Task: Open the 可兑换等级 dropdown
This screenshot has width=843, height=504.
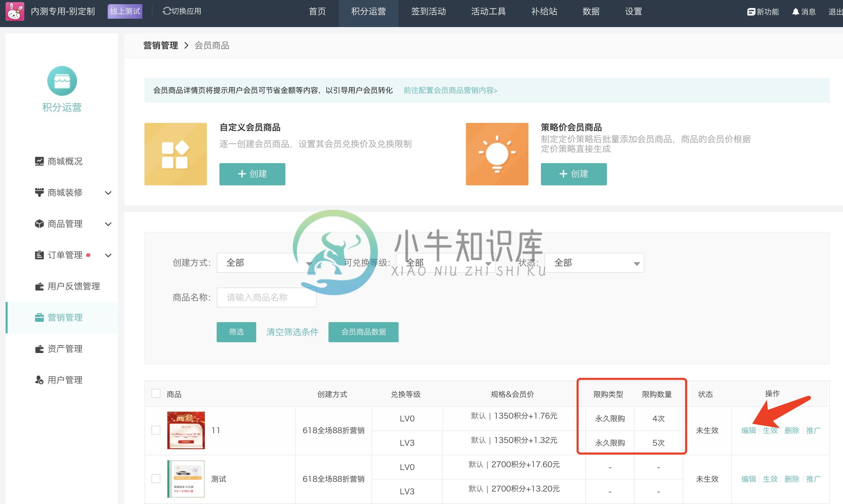Action: [445, 263]
